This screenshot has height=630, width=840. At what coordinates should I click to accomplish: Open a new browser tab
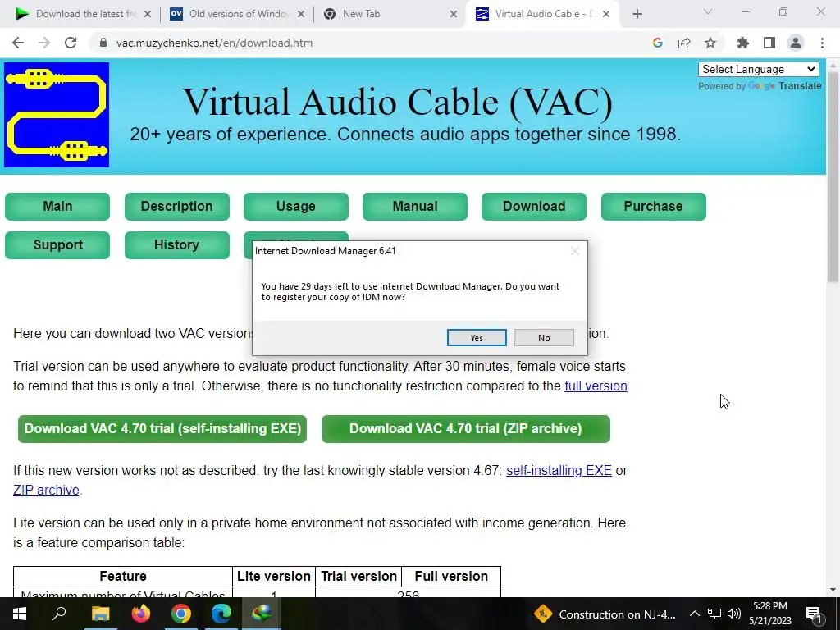pos(637,14)
